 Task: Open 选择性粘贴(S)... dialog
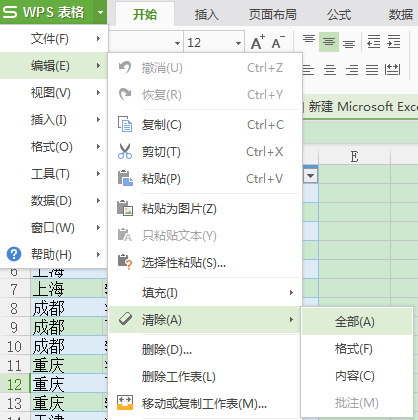click(205, 263)
